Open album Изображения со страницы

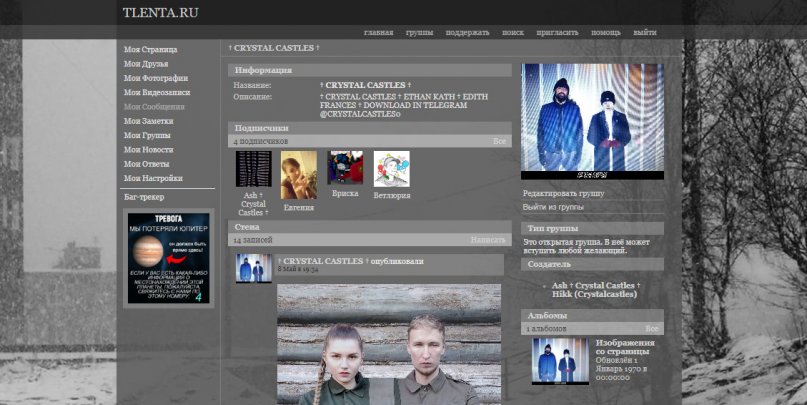pos(625,347)
